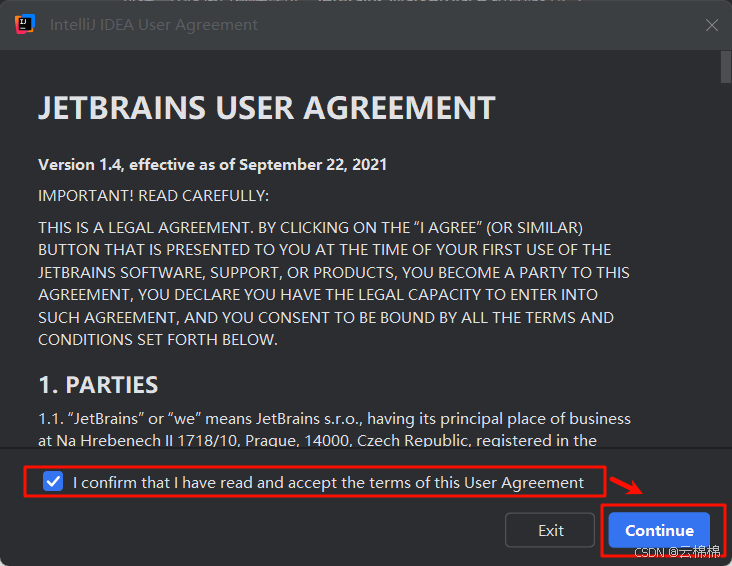The width and height of the screenshot is (732, 566).
Task: Click paragraph 1.1 about JetBrains s.r.o.
Action: [x=334, y=429]
